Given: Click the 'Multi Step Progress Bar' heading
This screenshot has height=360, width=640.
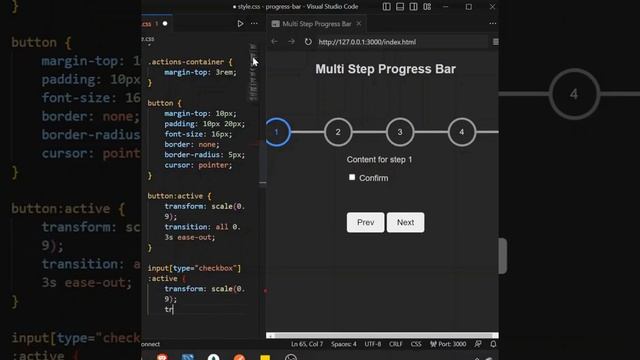Looking at the screenshot, I should coord(385,69).
